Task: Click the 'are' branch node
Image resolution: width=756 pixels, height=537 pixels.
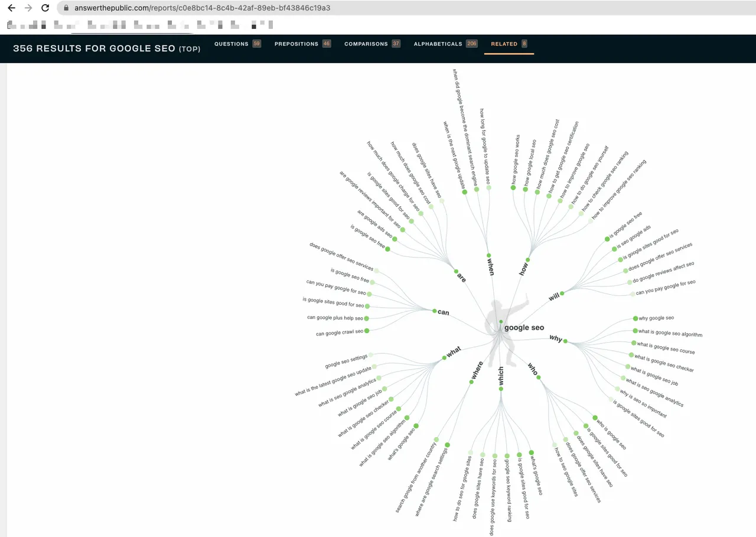Action: point(461,276)
